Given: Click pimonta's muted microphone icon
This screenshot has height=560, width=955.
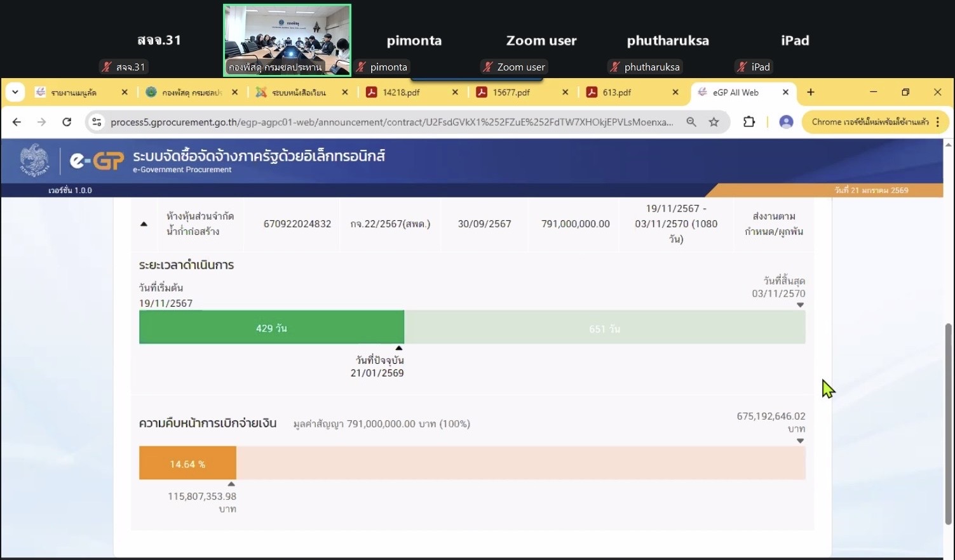Looking at the screenshot, I should [x=362, y=67].
